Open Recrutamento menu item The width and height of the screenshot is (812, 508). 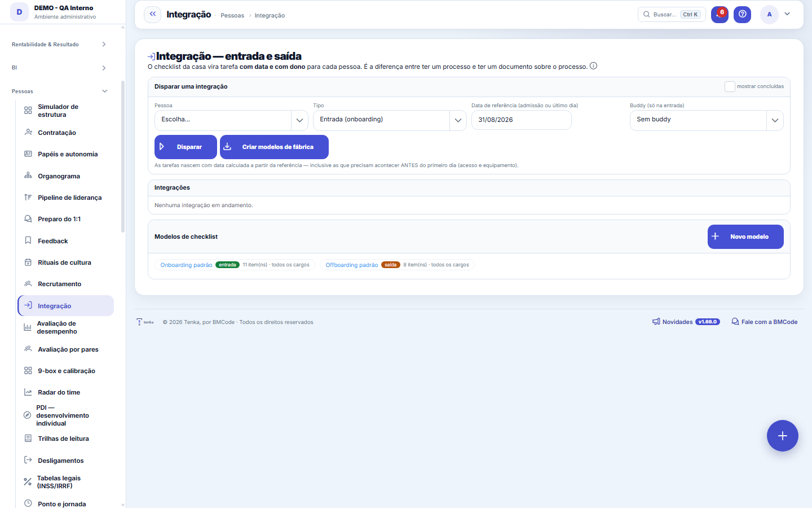[66, 284]
